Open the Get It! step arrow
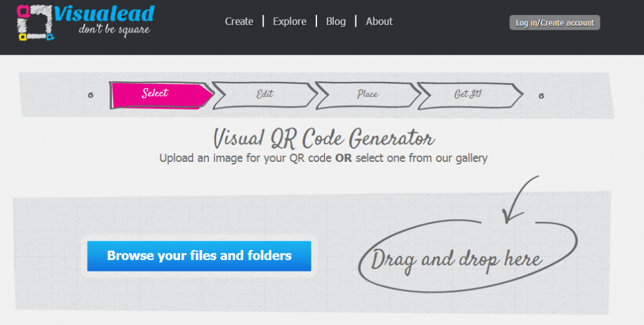 pyautogui.click(x=469, y=94)
